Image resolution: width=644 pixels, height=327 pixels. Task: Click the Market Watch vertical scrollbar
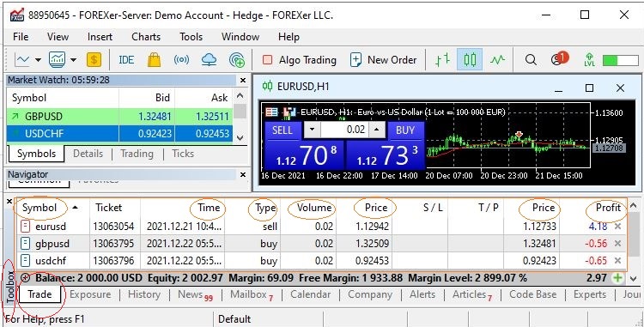coord(240,117)
